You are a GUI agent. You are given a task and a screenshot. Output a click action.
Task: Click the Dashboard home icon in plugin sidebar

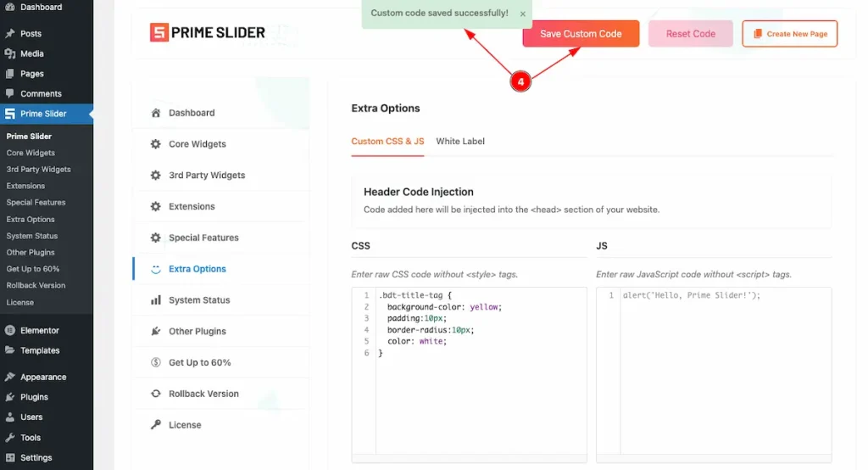tap(156, 113)
